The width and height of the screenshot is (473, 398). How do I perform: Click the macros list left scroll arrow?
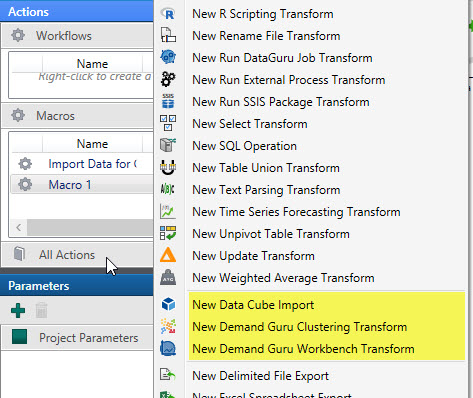[19, 227]
